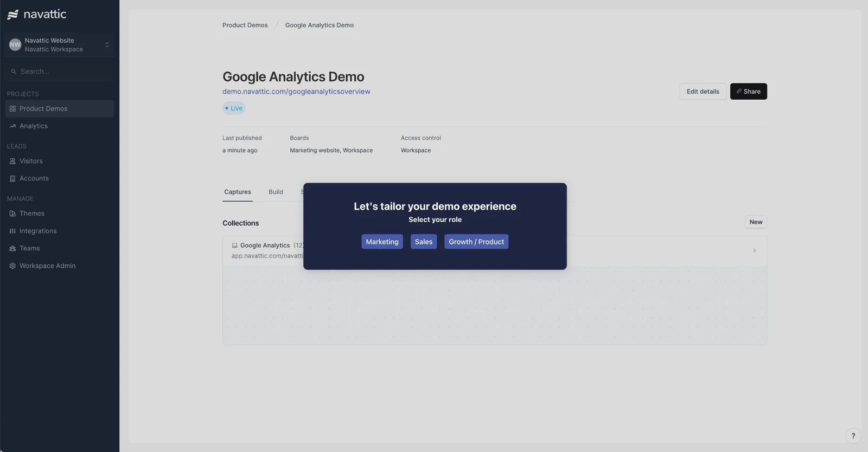868x452 pixels.
Task: Focus the Search input field
Action: [60, 72]
